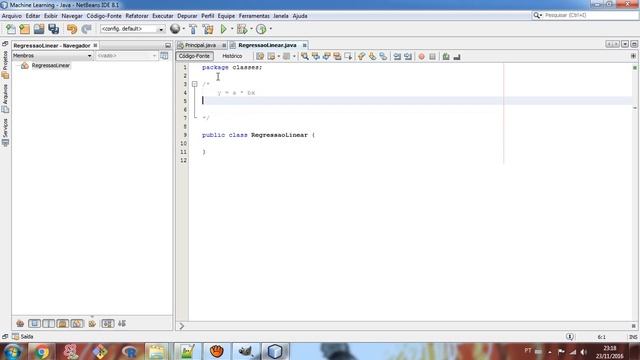This screenshot has width=640, height=360.
Task: Focus the Pesquisar search field
Action: click(590, 15)
